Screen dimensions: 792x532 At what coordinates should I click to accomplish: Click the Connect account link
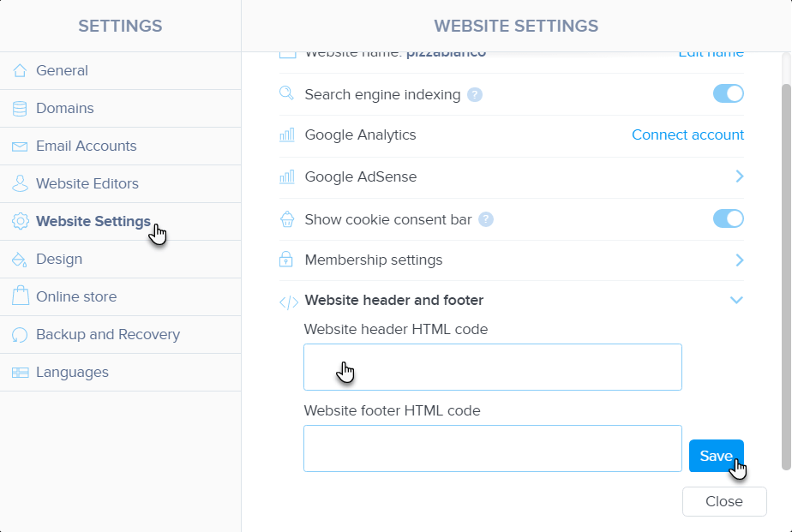(x=687, y=135)
